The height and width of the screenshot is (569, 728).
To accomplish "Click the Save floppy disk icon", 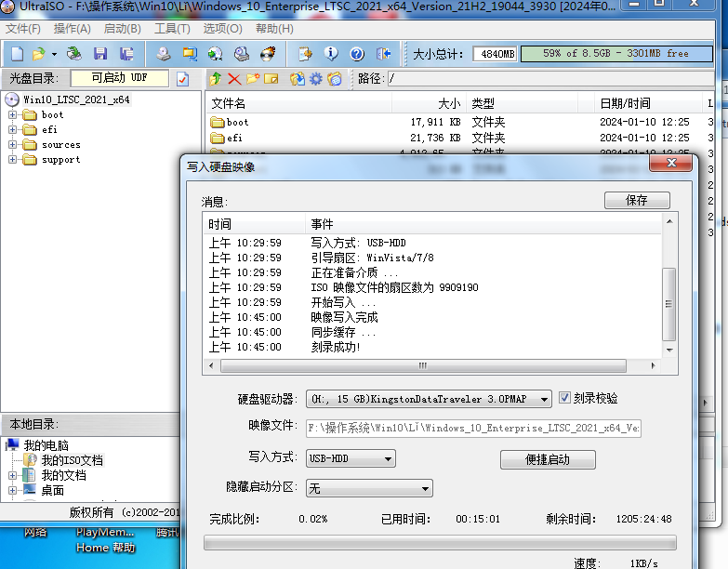I will [100, 54].
